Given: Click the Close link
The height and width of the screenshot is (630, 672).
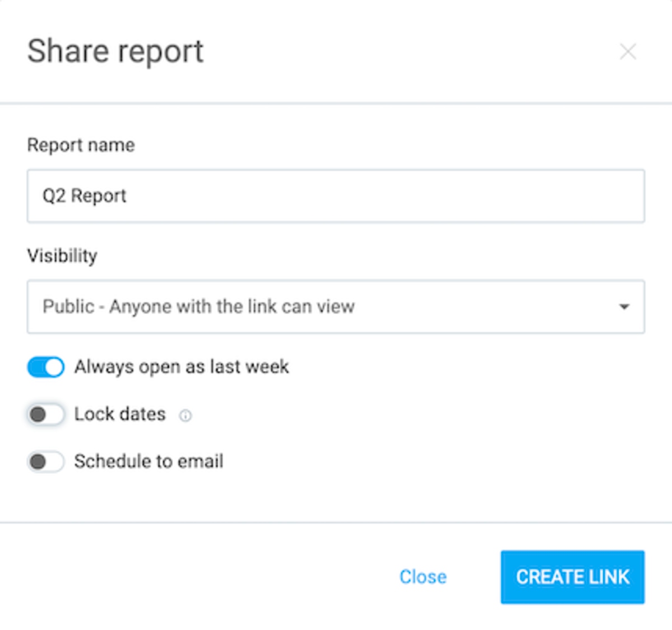Looking at the screenshot, I should coord(423,577).
